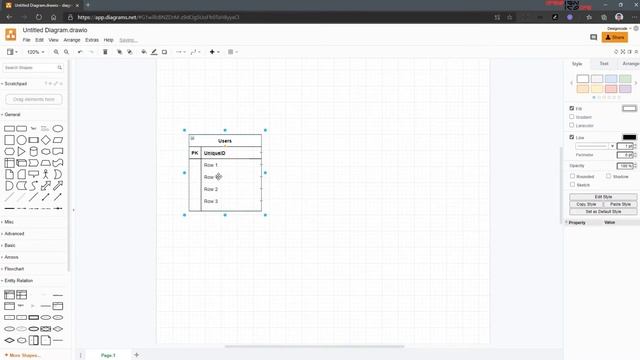Select the diamond shape in General

(x=46, y=140)
